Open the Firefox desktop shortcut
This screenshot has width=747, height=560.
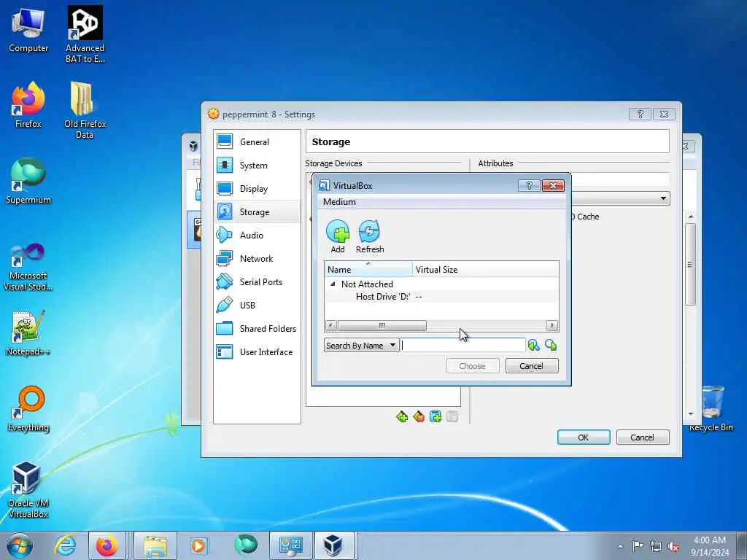[x=28, y=105]
